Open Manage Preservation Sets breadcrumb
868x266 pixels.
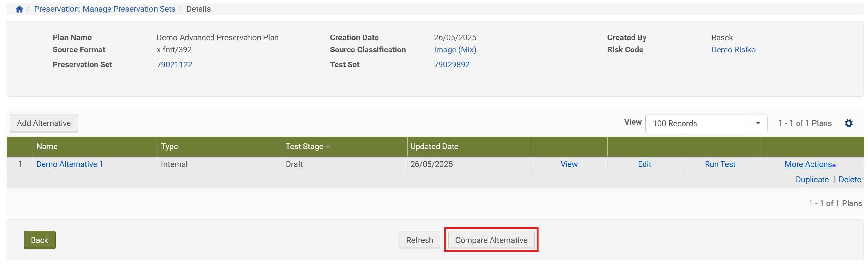105,9
